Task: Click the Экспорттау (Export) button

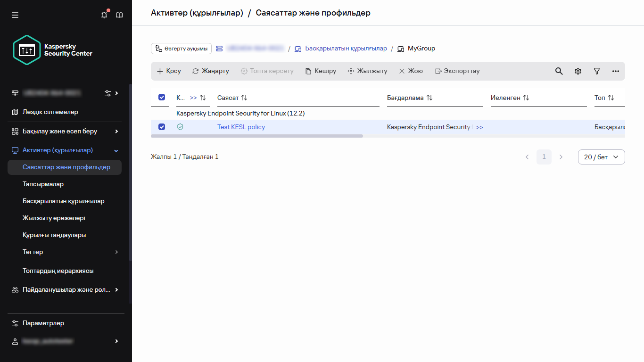Action: [457, 71]
